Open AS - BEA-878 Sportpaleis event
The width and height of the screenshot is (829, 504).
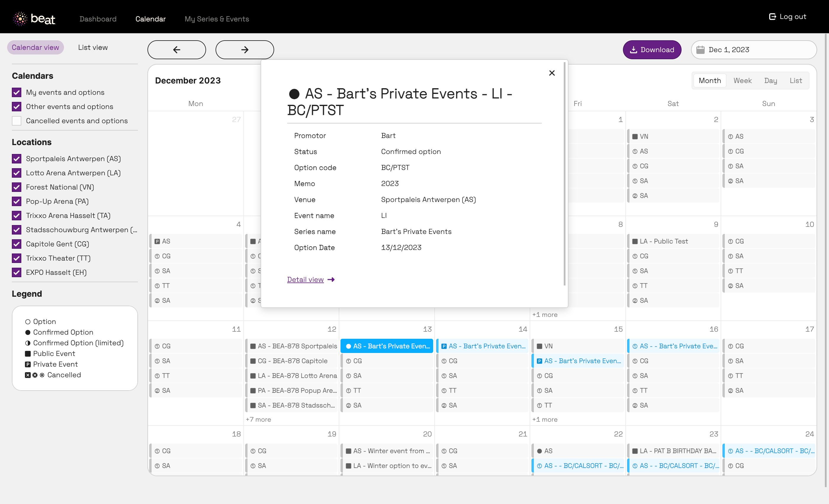[292, 346]
